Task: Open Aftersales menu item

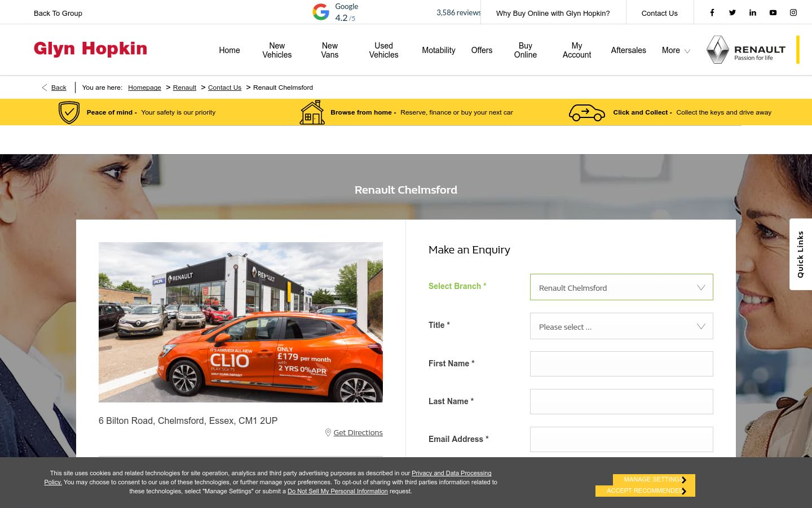Action: pos(628,50)
